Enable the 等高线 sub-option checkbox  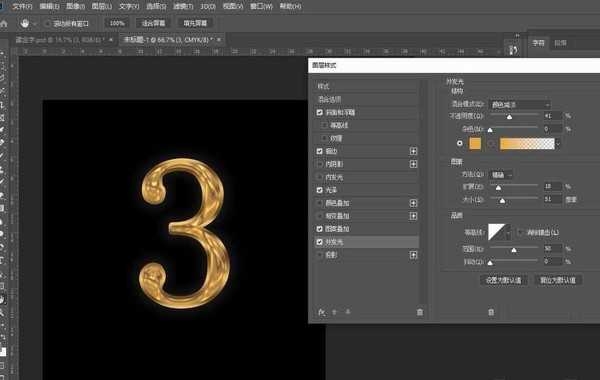pyautogui.click(x=324, y=125)
